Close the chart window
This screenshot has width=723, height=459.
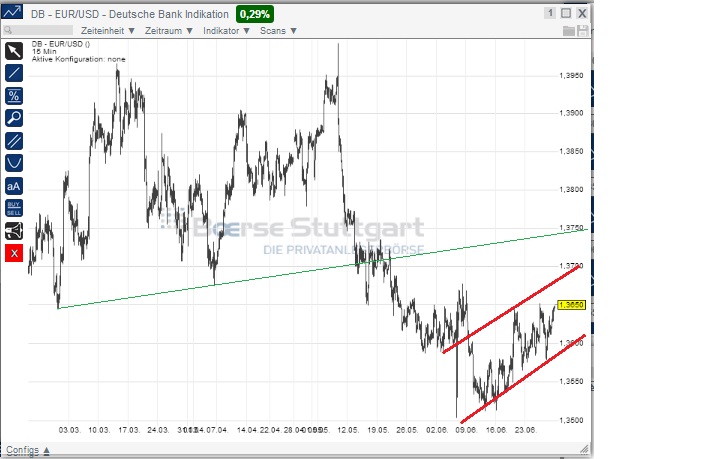click(x=582, y=13)
